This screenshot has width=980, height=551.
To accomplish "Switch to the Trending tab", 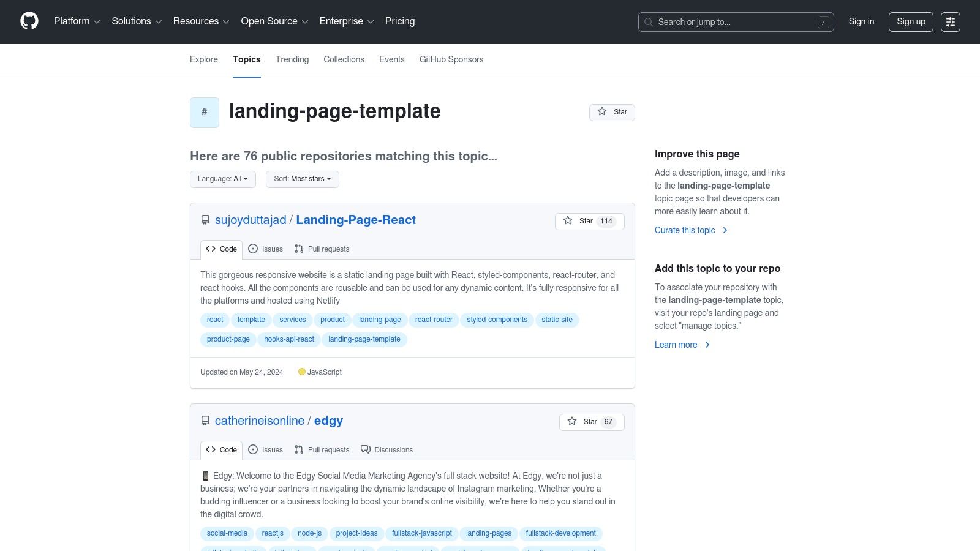I will tap(292, 59).
